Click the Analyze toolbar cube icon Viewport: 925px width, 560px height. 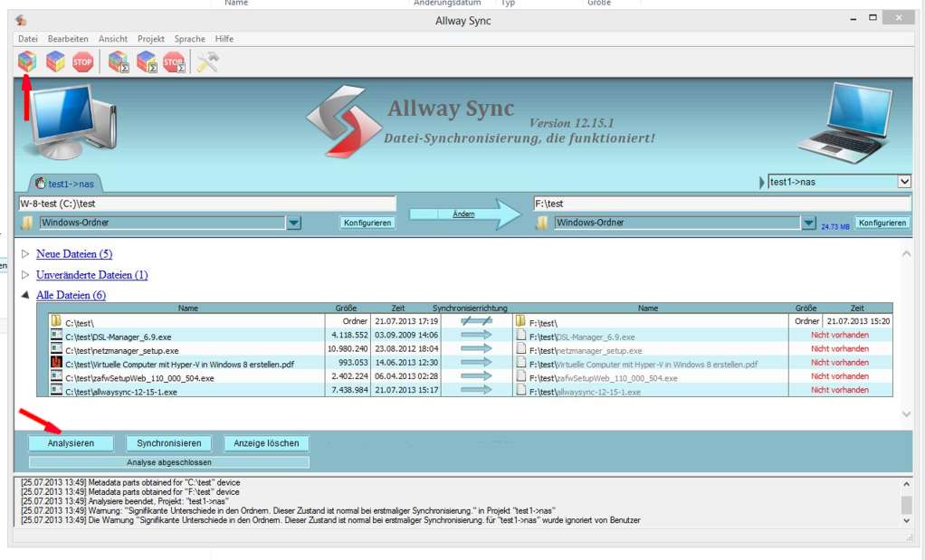(x=26, y=62)
